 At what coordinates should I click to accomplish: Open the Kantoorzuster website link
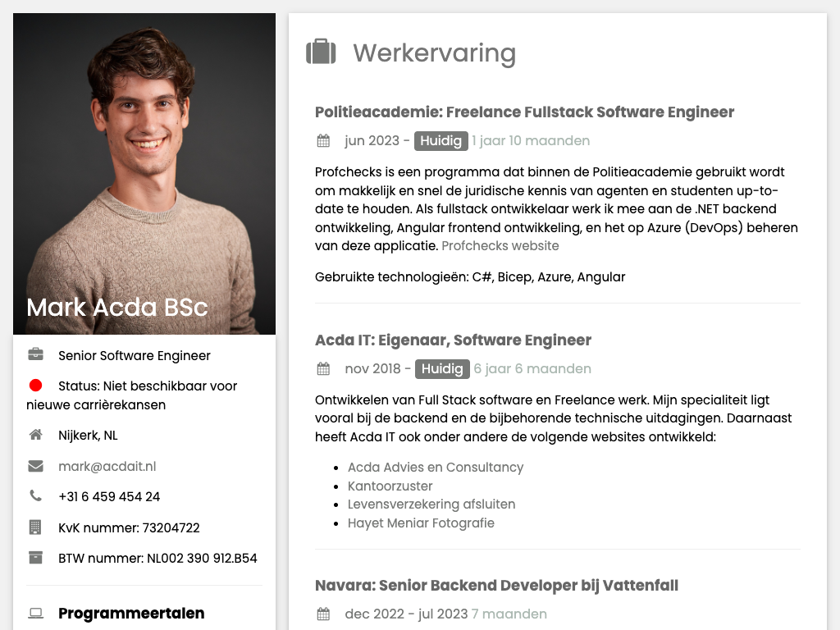click(x=390, y=486)
